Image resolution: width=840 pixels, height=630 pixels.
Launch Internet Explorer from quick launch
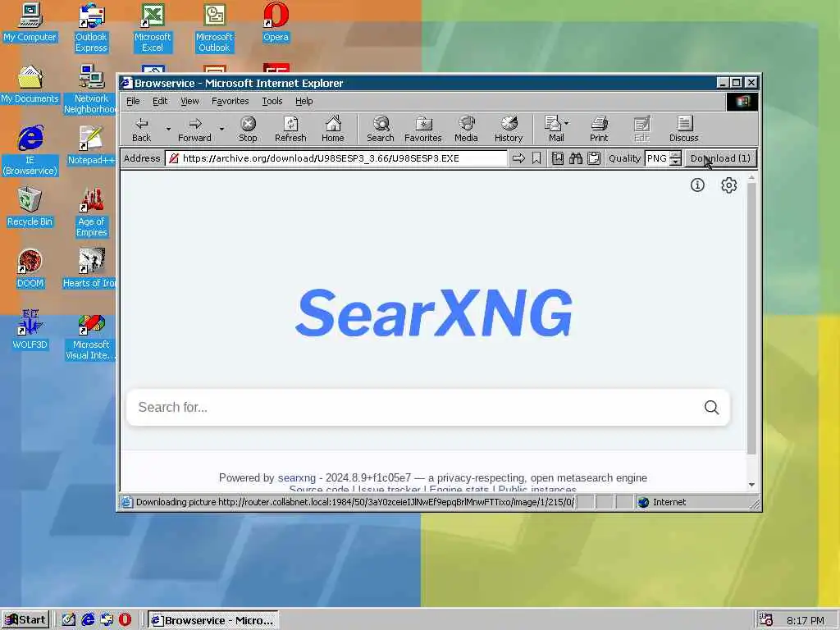point(87,620)
